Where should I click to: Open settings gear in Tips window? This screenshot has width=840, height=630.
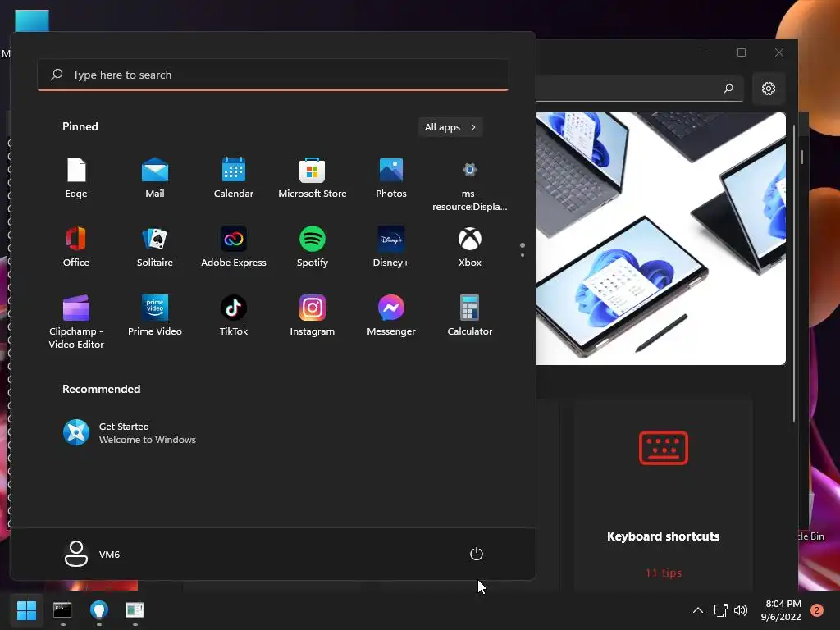769,89
